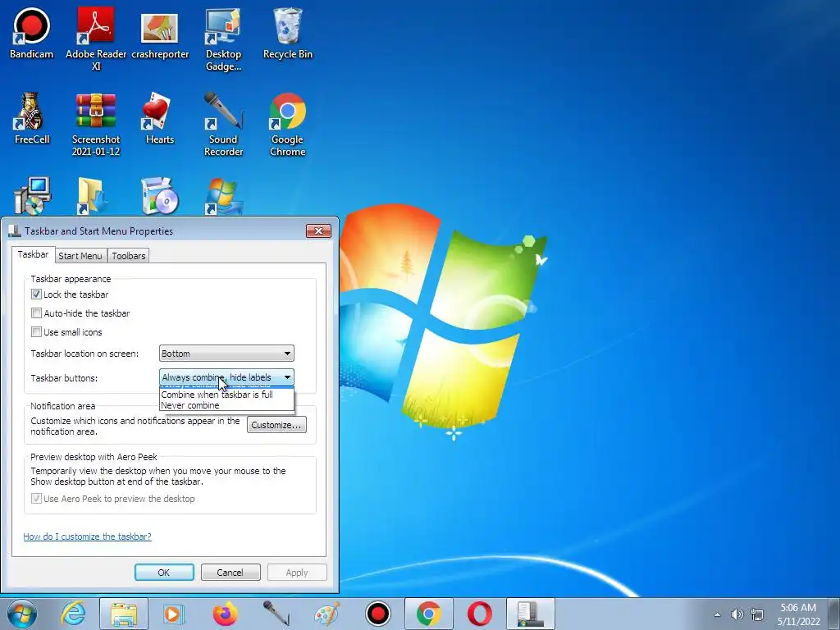The image size is (840, 630).
Task: Enable Auto-hide the taskbar
Action: click(36, 313)
